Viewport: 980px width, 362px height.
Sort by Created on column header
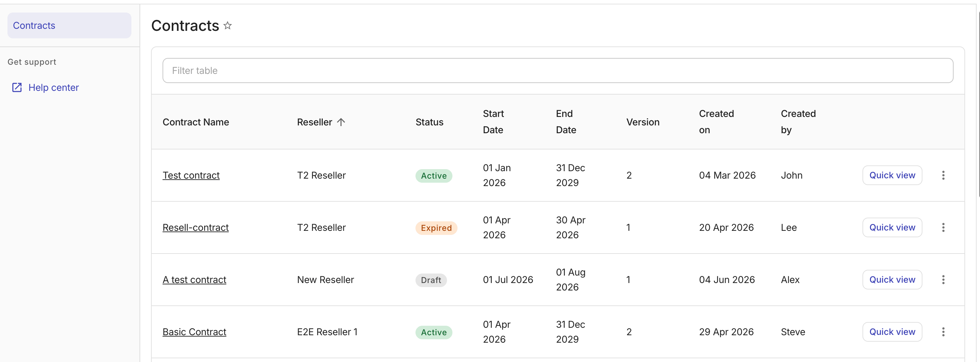(x=716, y=122)
